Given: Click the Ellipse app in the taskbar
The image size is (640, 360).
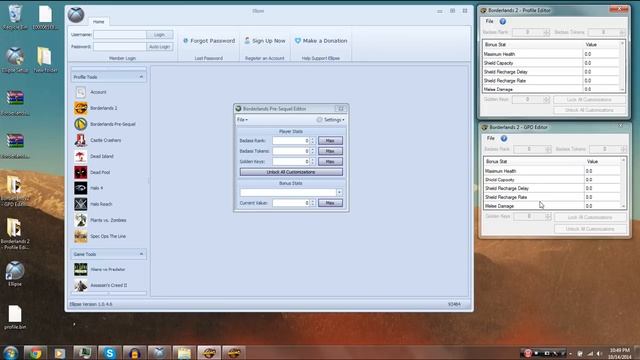Looking at the screenshot, I should 159,353.
